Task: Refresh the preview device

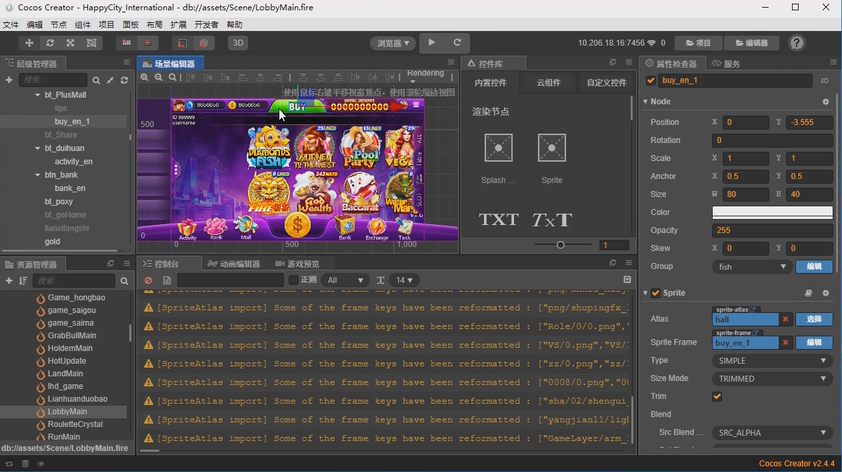Action: coord(458,42)
